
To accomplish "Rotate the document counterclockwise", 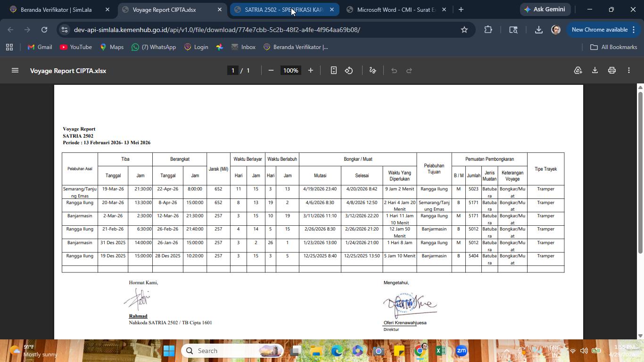I will pos(349,70).
